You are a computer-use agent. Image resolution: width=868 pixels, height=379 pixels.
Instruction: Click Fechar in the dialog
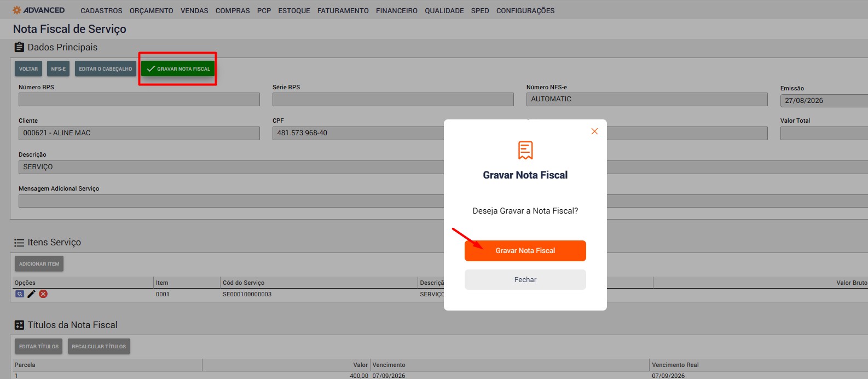525,279
